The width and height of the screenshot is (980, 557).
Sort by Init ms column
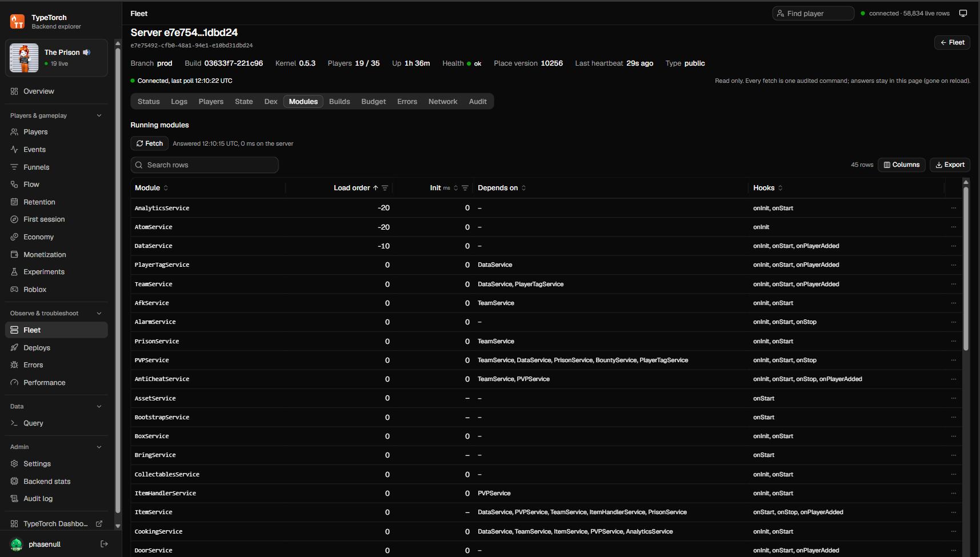click(444, 188)
